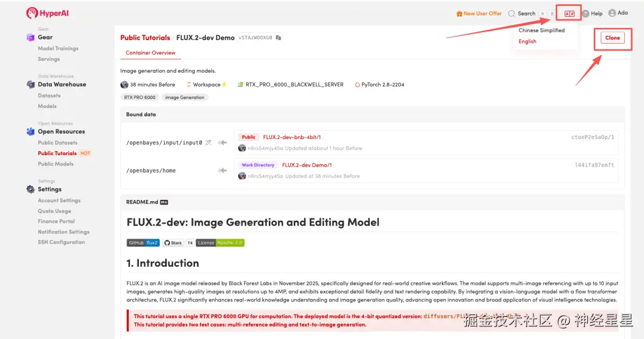Open Datasets under Data Warehouse
Viewport: 644px width, 339px height.
pos(49,95)
